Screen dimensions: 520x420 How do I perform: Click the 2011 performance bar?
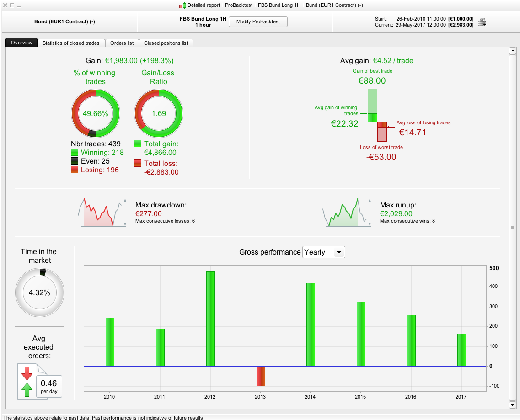point(160,347)
